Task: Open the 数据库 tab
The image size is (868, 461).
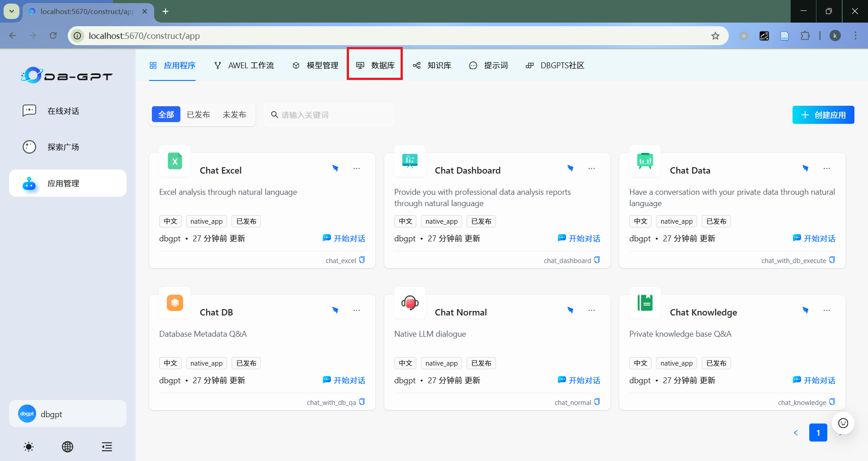Action: 375,66
